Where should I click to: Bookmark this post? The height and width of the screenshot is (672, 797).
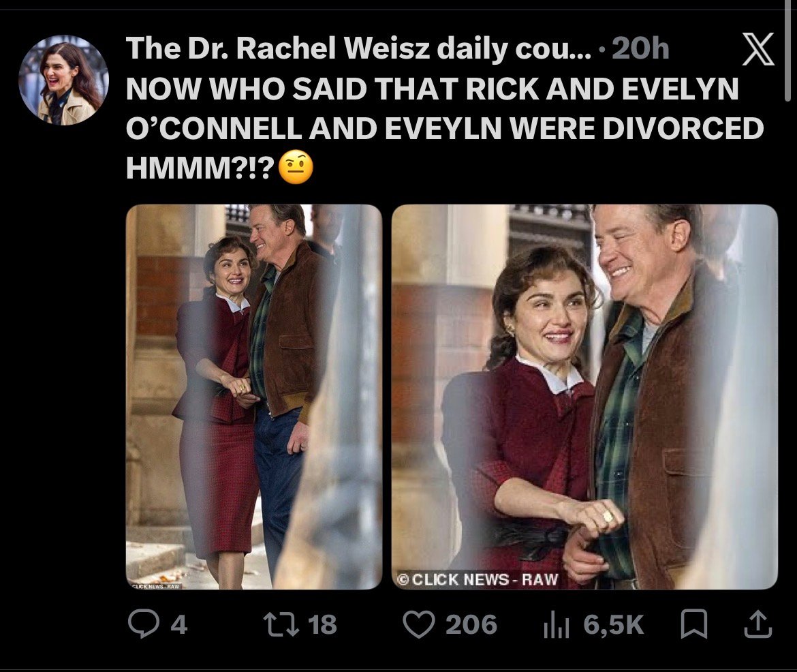(694, 625)
